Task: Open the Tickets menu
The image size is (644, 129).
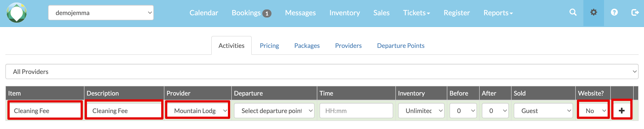Action: pos(416,13)
